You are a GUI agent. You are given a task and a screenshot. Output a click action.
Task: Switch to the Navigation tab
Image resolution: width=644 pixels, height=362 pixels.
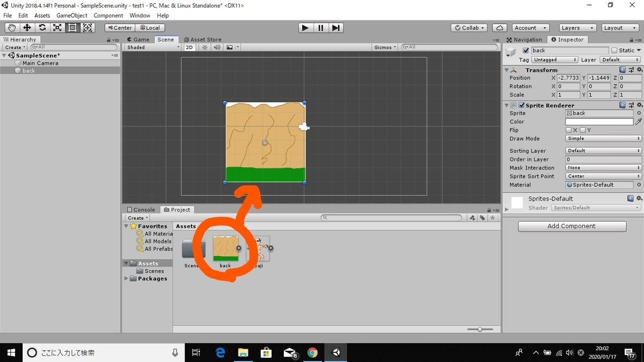525,39
